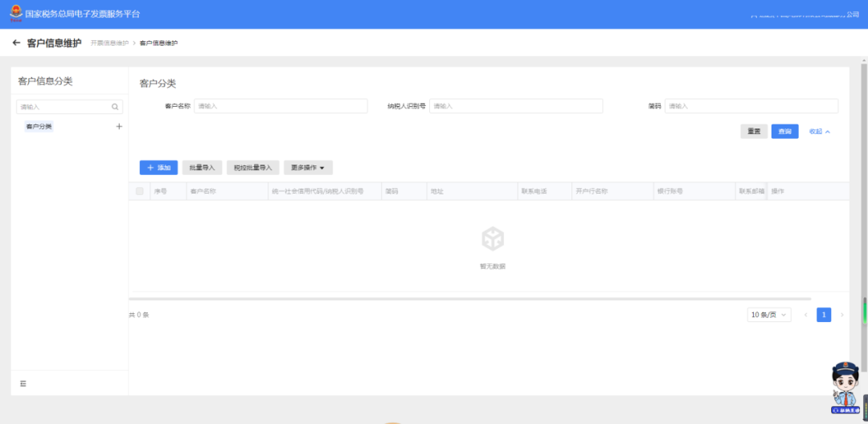Open the 开票信息维护 breadcrumb link
This screenshot has width=868, height=424.
pyautogui.click(x=109, y=43)
